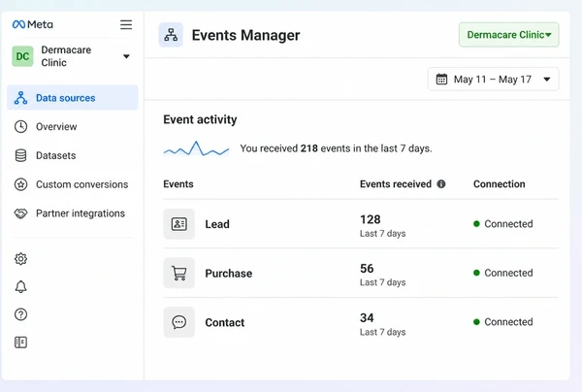The width and height of the screenshot is (582, 392).
Task: Open the Contact event row
Action: (361, 322)
